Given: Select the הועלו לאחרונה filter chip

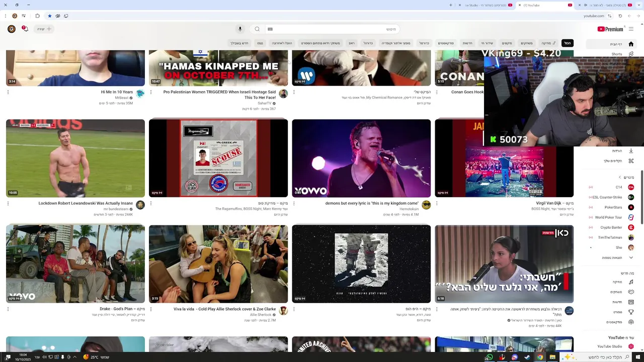Looking at the screenshot, I should tap(282, 43).
